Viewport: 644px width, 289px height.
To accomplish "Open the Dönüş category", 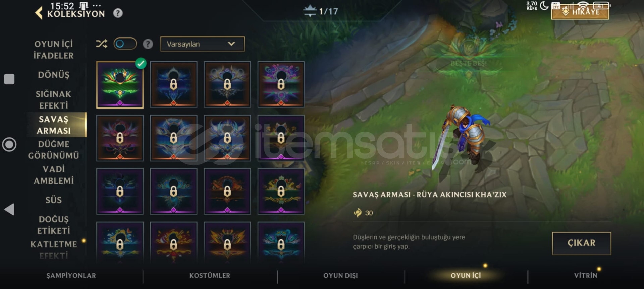I will [x=54, y=75].
